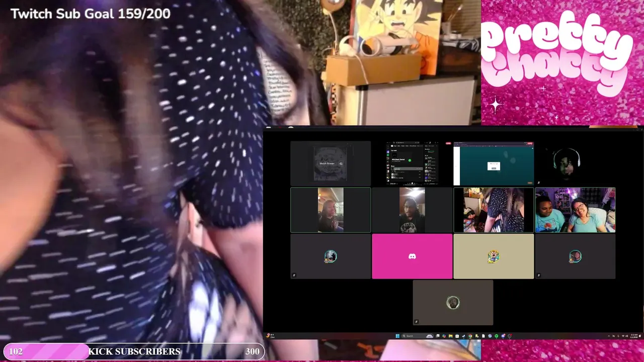Viewport: 644px width, 362px height.
Task: Open the Spotify screen share stream tile
Action: tap(412, 163)
